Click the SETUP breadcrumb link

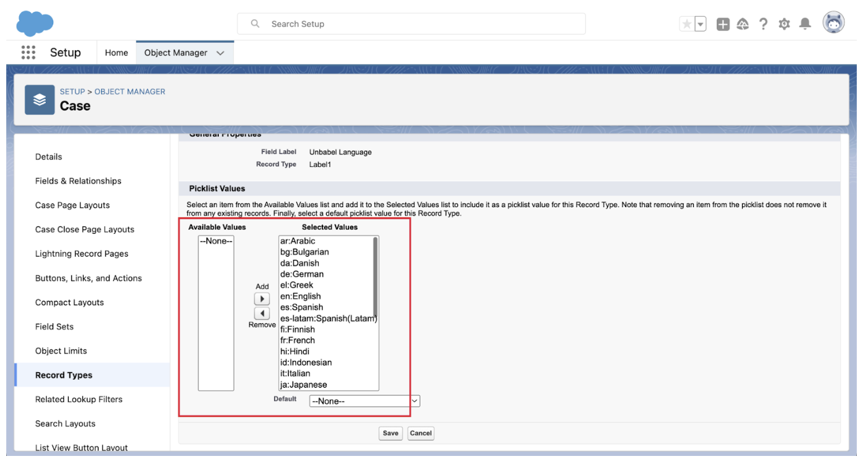pos(73,92)
